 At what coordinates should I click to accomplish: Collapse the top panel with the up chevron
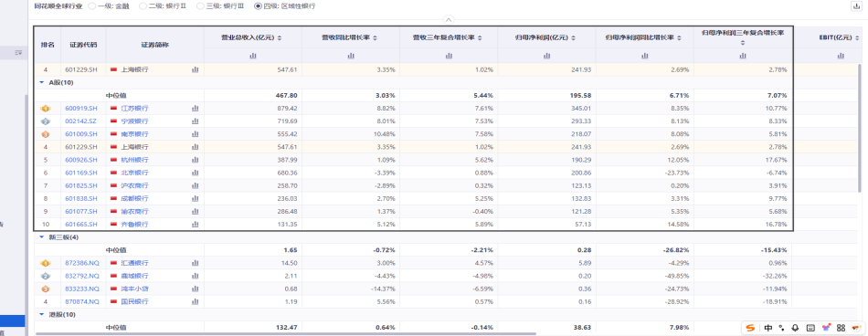449,19
